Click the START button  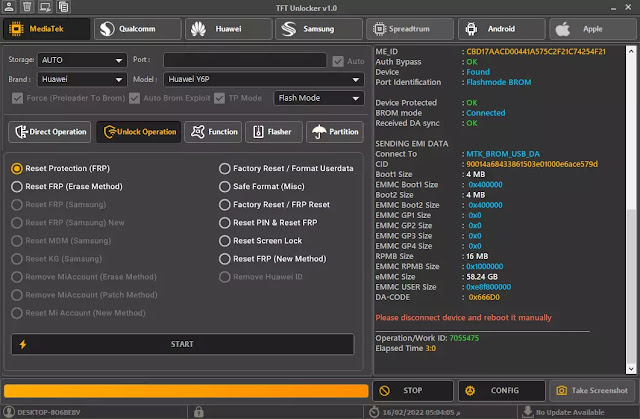click(182, 344)
